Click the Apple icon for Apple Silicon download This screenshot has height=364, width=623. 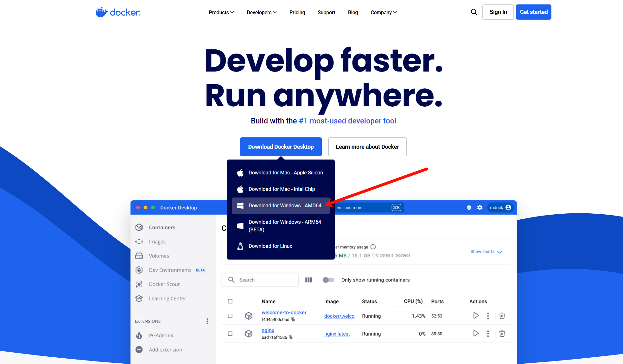240,173
